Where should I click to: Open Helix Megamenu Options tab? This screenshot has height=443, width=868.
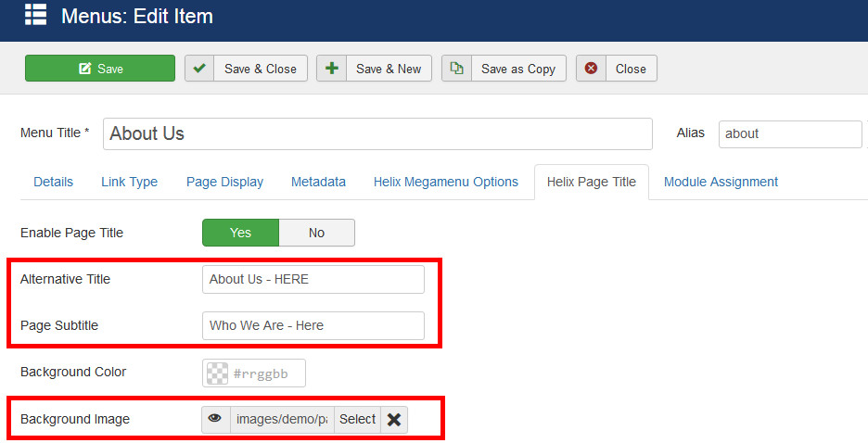click(x=445, y=182)
